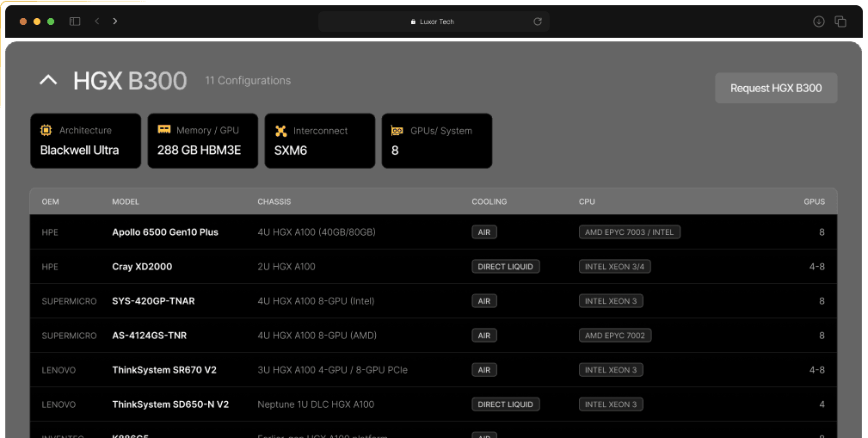Screen dimensions: 868x438
Task: Open the browser downloads icon
Action: click(x=819, y=22)
